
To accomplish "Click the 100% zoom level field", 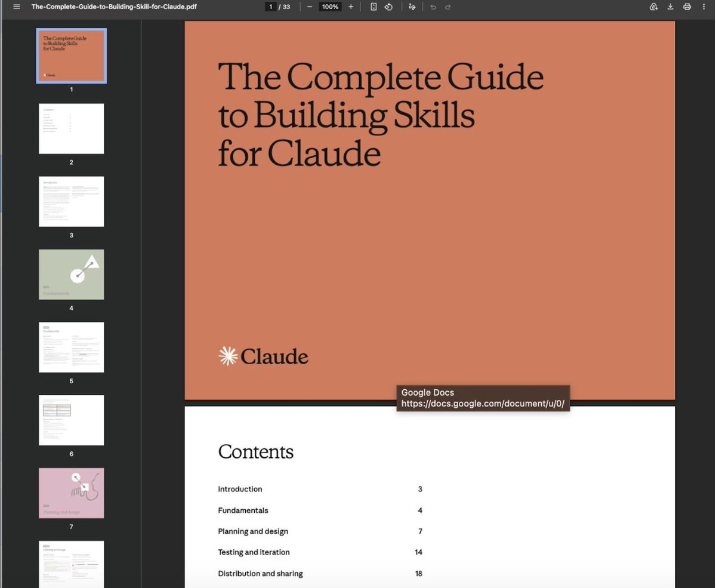I will (x=330, y=7).
